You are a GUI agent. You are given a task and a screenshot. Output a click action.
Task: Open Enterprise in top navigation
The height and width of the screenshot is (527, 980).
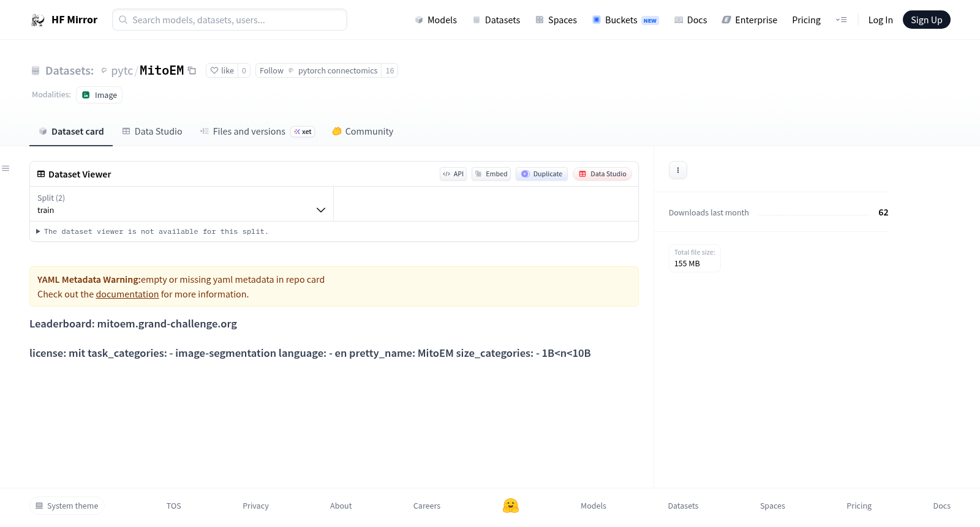(x=750, y=20)
